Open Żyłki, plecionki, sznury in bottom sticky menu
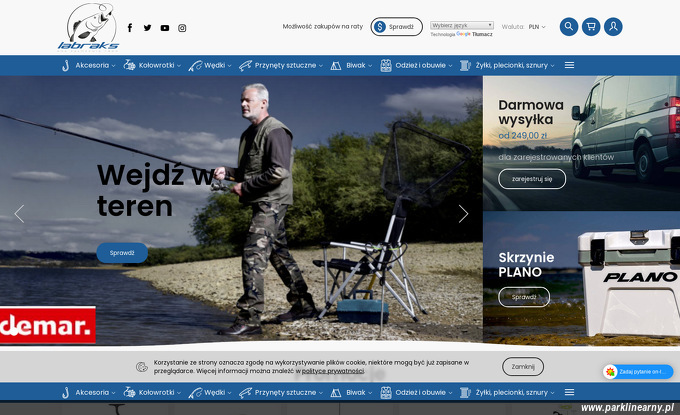The width and height of the screenshot is (680, 415). (x=512, y=392)
